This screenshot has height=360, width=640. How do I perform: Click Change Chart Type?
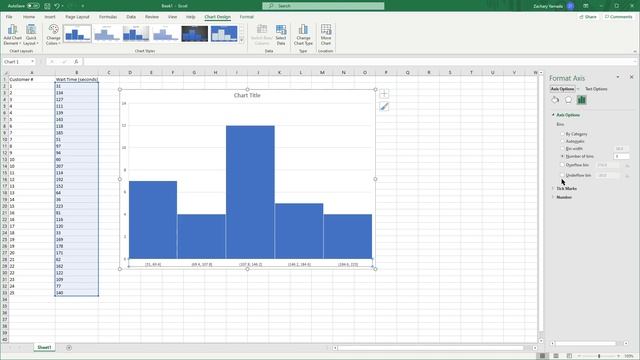pyautogui.click(x=303, y=35)
